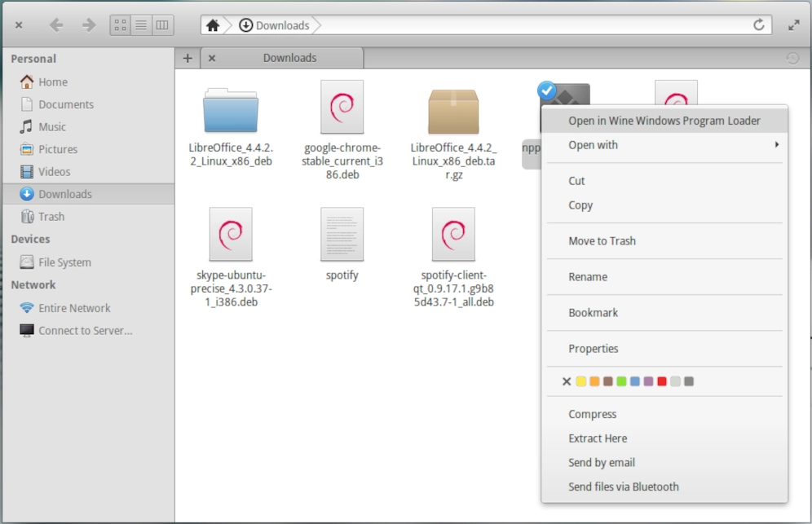The height and width of the screenshot is (524, 812).
Task: Open the tab history icon
Action: (792, 58)
